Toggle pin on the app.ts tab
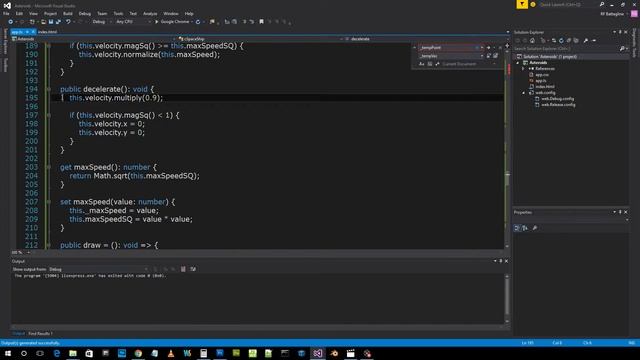640x360 pixels. pyautogui.click(x=27, y=32)
